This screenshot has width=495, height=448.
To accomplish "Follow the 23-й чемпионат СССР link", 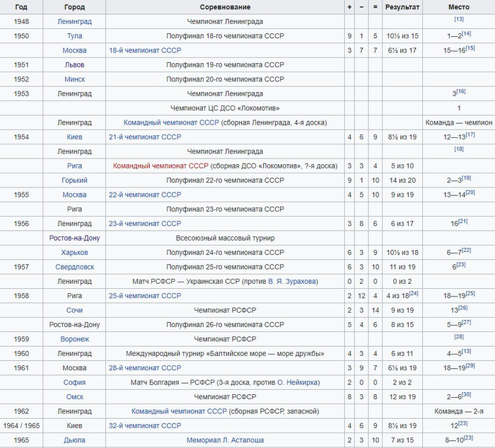I will [145, 224].
